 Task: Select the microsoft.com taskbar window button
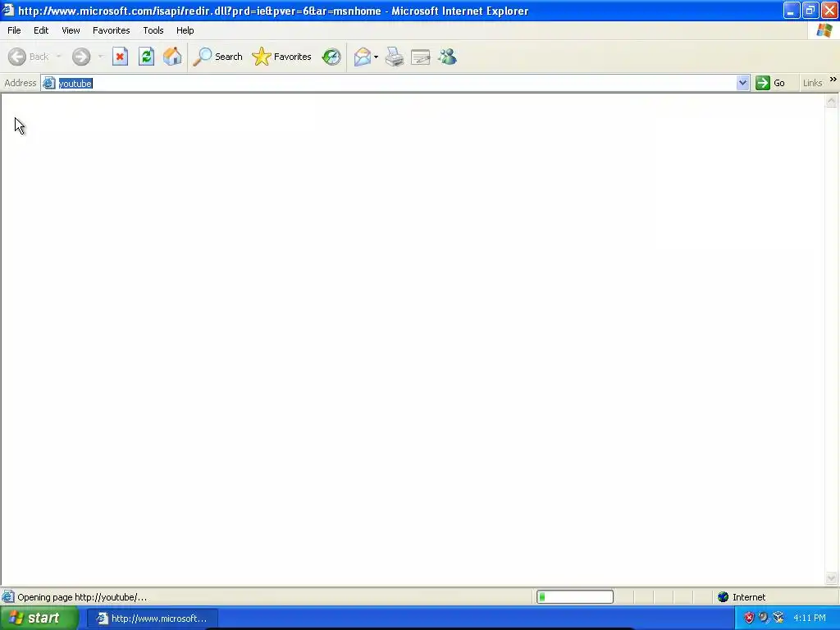pos(152,619)
